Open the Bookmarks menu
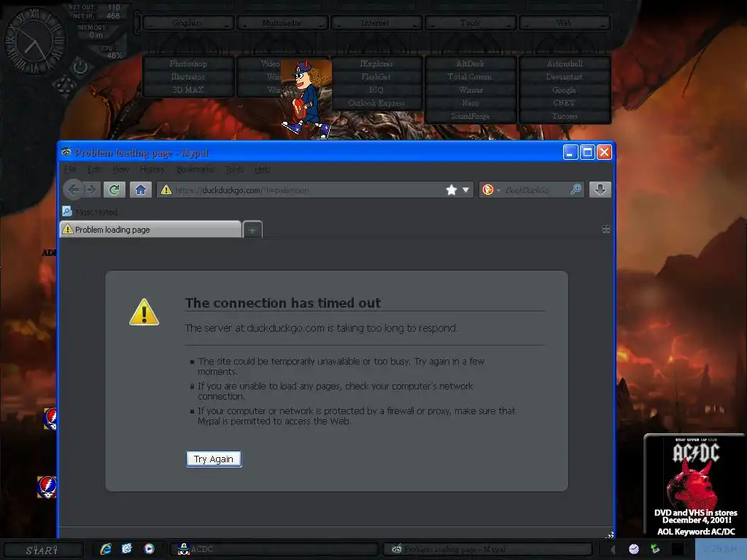Image resolution: width=747 pixels, height=560 pixels. (195, 169)
